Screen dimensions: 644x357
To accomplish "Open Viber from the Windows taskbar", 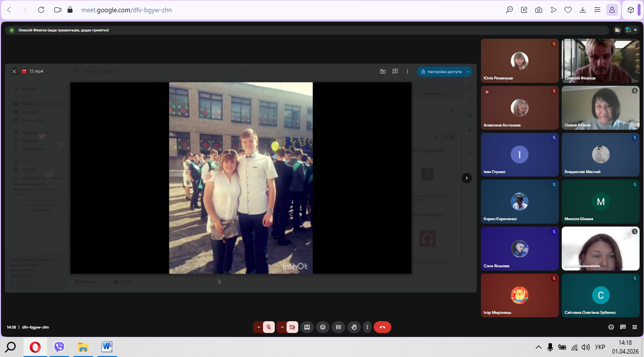I will tap(59, 347).
